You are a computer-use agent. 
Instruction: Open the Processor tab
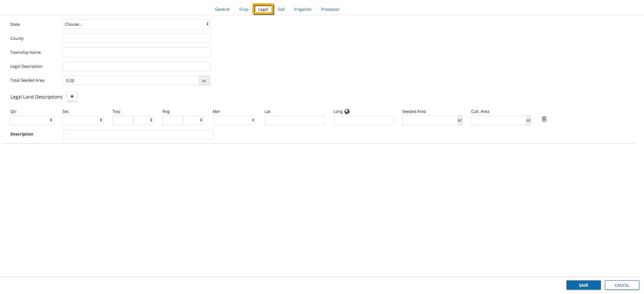pyautogui.click(x=330, y=9)
